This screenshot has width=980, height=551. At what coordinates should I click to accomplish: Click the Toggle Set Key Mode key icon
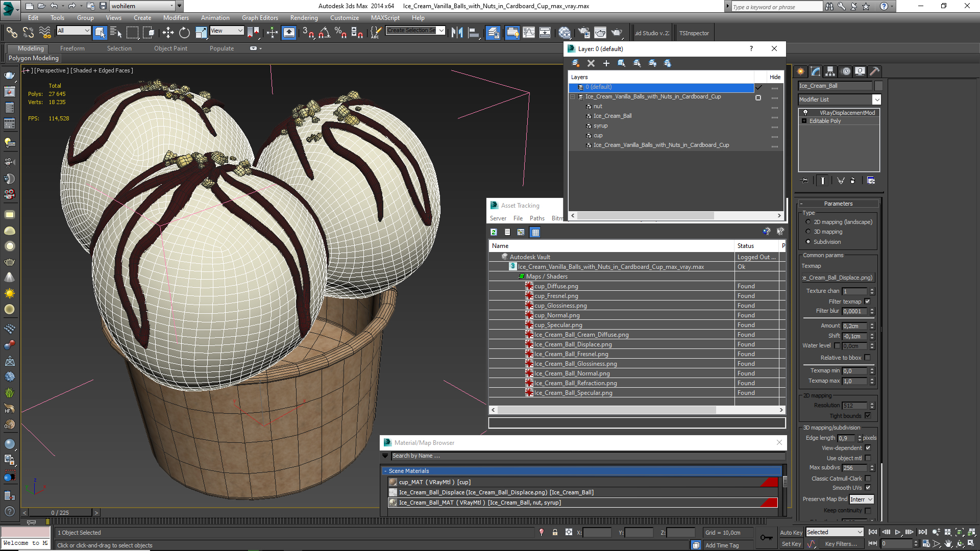pyautogui.click(x=766, y=537)
